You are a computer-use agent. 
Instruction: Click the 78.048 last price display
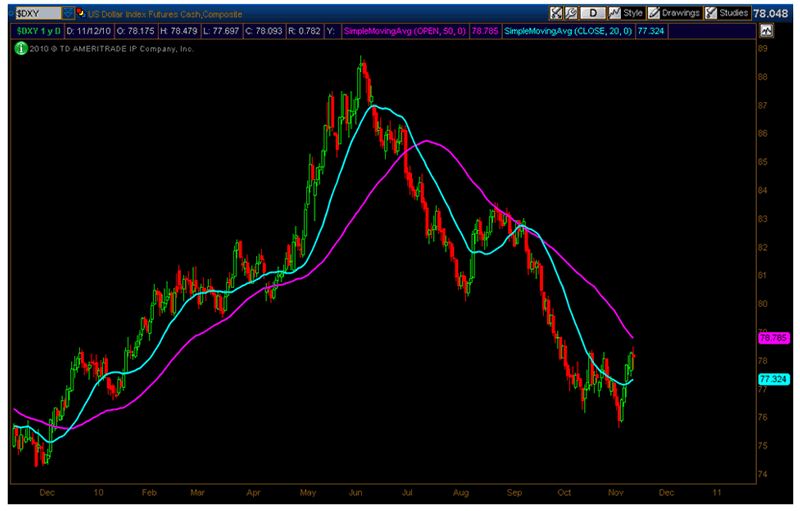(774, 14)
